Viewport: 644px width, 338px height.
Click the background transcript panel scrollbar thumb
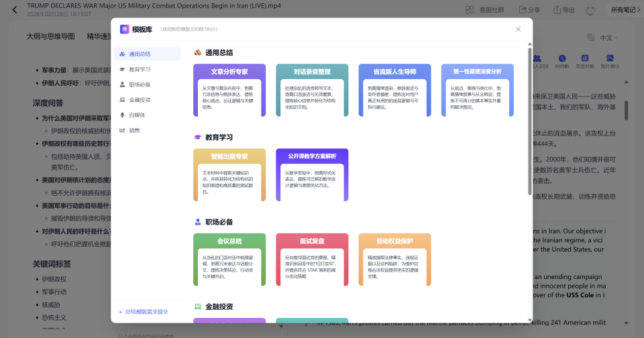(x=627, y=111)
